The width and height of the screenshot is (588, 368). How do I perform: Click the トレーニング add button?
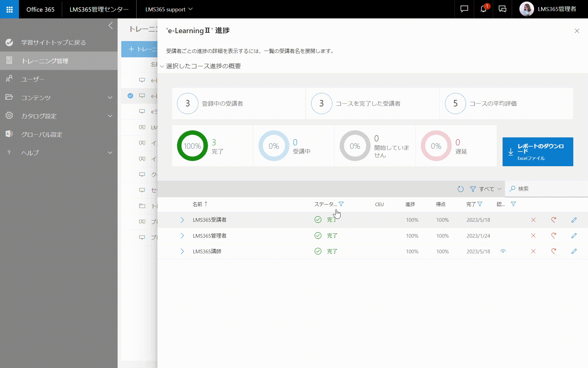139,49
